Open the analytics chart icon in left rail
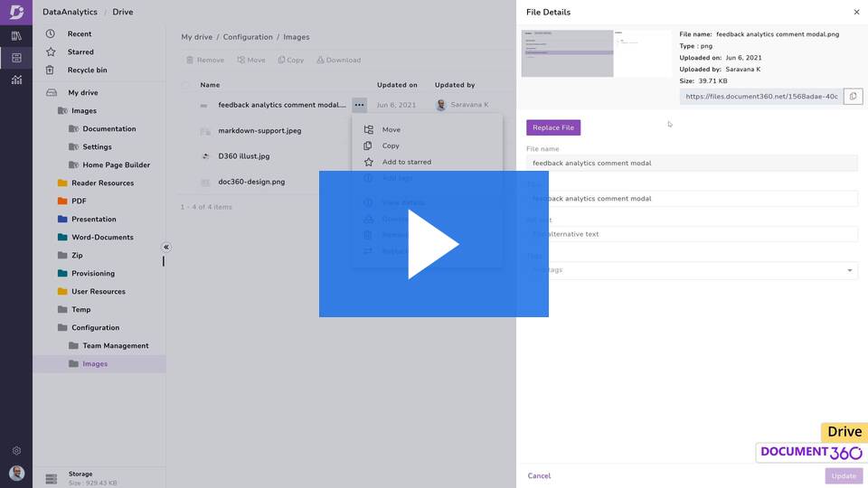Screen dimensions: 868x488 click(x=16, y=80)
